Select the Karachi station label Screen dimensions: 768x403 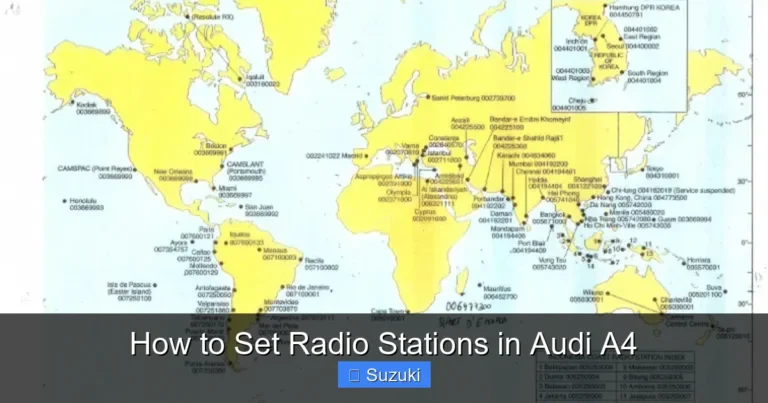(x=526, y=155)
